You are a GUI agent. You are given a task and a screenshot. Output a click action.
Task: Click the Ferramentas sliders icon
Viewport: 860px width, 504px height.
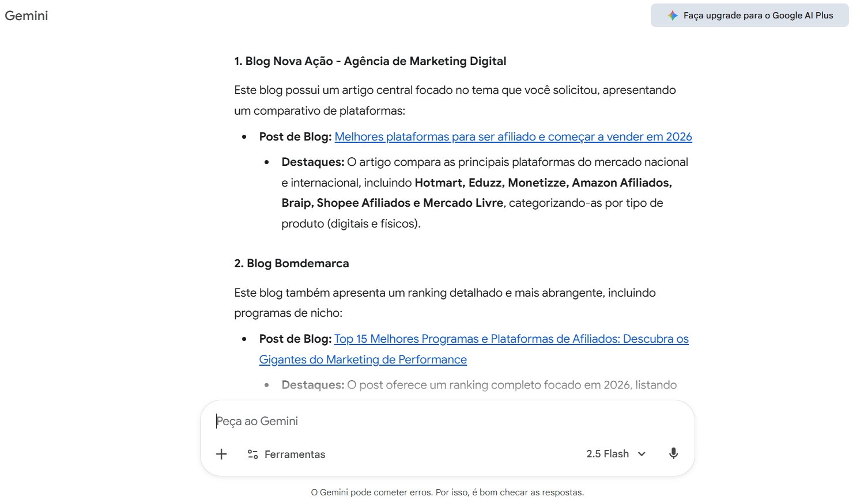point(252,454)
